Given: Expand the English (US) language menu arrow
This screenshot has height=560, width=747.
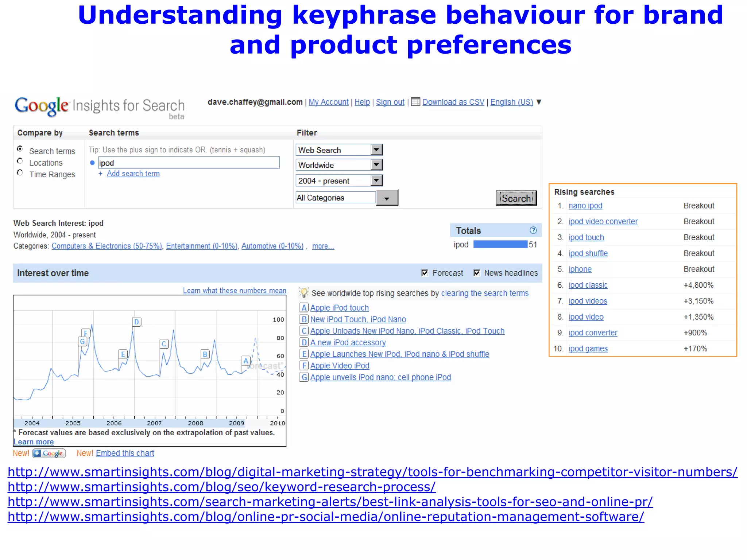Looking at the screenshot, I should click(539, 102).
